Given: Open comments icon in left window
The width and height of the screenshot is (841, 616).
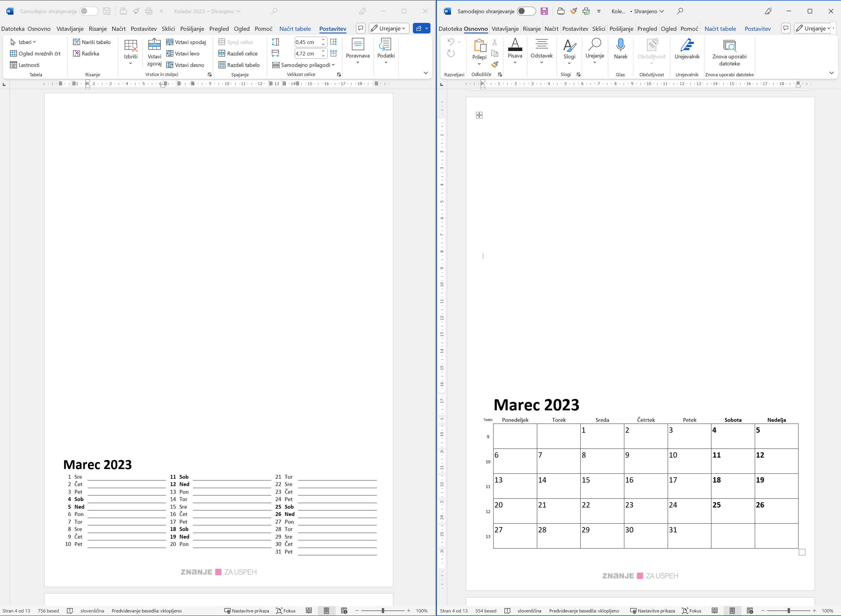Looking at the screenshot, I should coord(360,28).
